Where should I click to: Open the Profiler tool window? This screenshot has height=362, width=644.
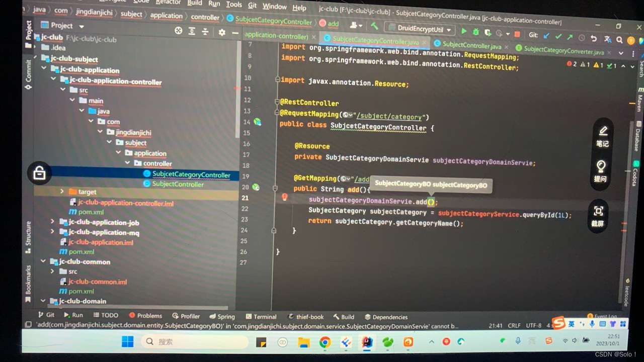pos(186,316)
